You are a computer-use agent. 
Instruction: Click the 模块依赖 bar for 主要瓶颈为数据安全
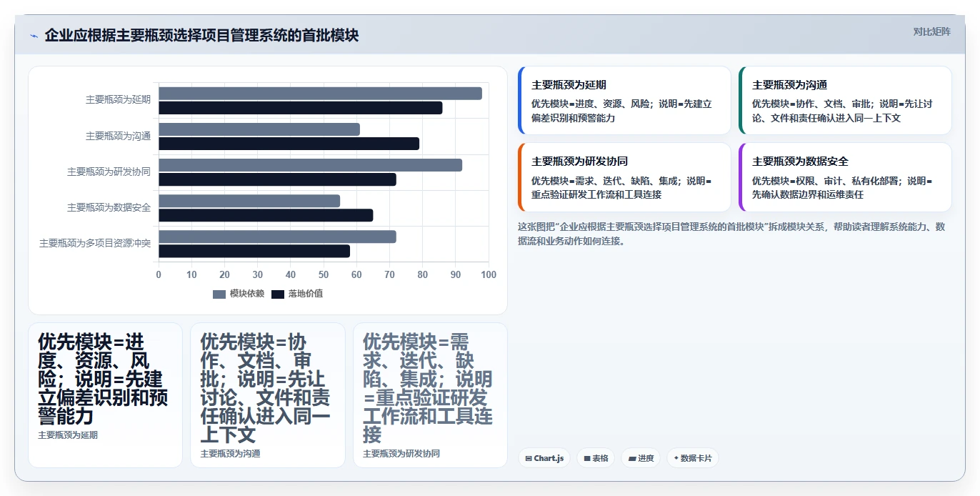pyautogui.click(x=249, y=201)
